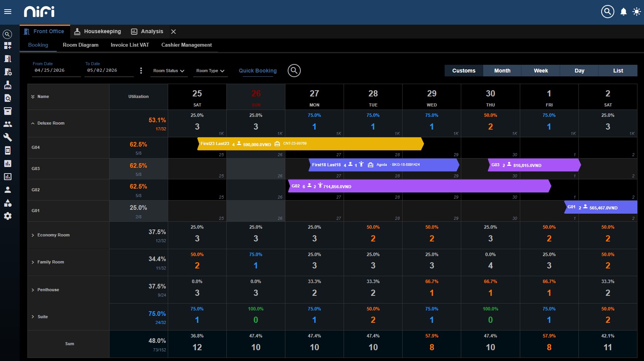Open sidebar building settings icon

click(8, 72)
